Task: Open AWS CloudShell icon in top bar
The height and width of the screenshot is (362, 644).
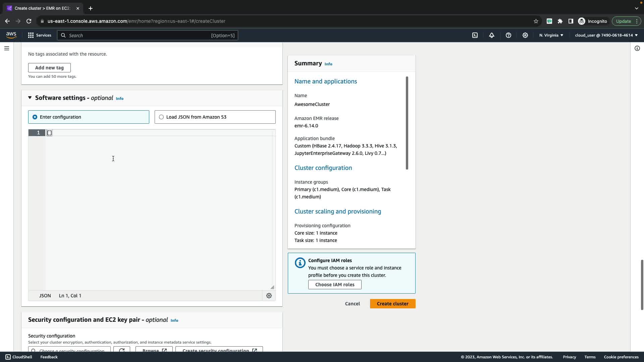Action: (x=475, y=35)
